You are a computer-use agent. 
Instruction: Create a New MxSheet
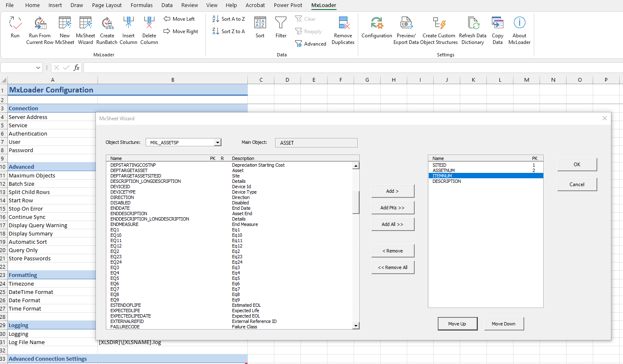coord(65,23)
